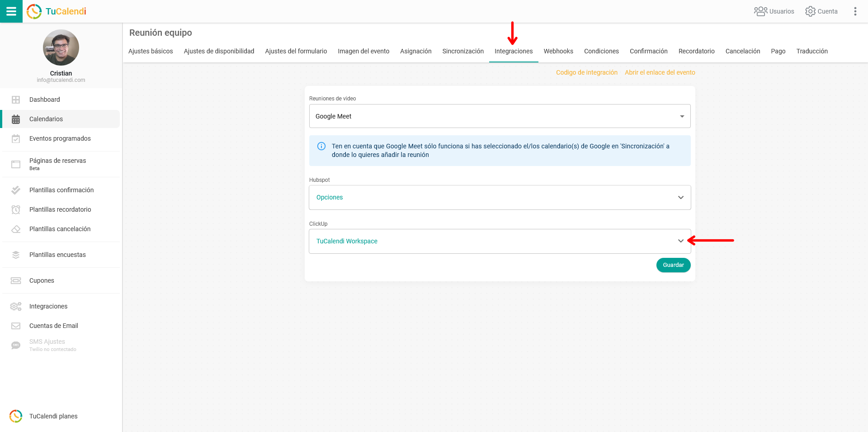The height and width of the screenshot is (432, 868).
Task: Select the Sincronización tab
Action: point(463,51)
